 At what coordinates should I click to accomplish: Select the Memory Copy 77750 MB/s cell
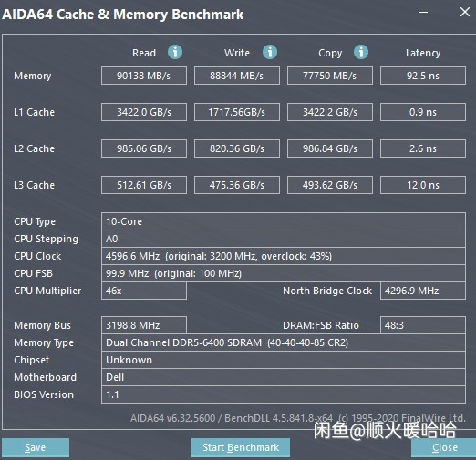[x=330, y=76]
